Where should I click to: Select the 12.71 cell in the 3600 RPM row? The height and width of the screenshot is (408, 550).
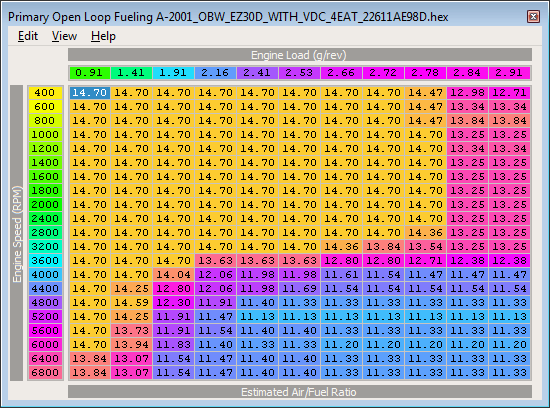(x=425, y=261)
